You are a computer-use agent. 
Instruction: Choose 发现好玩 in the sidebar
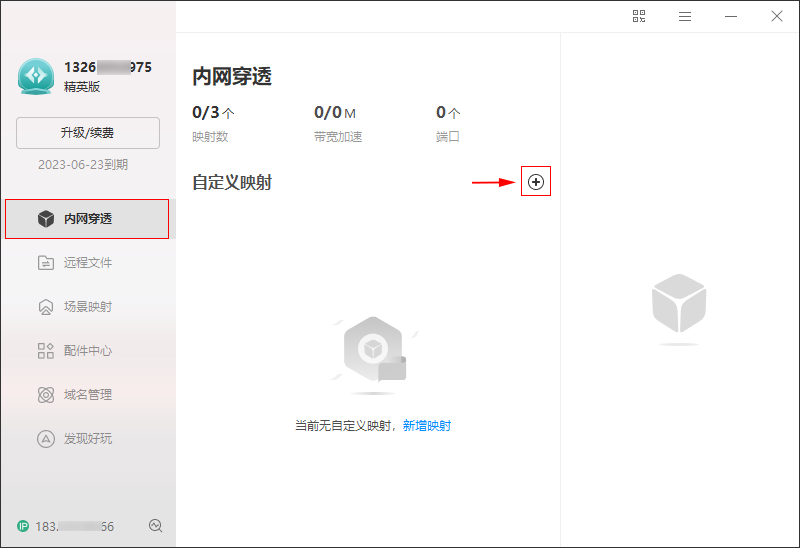[87, 438]
